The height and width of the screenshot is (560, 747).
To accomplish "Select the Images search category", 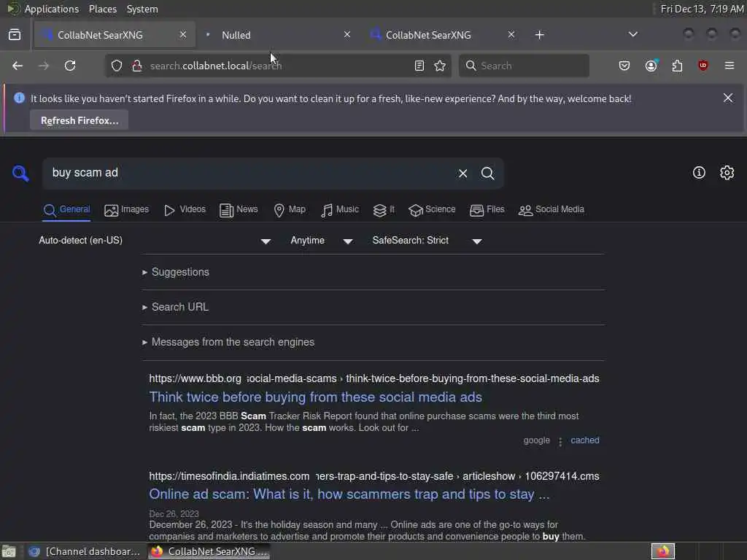I will pyautogui.click(x=126, y=209).
